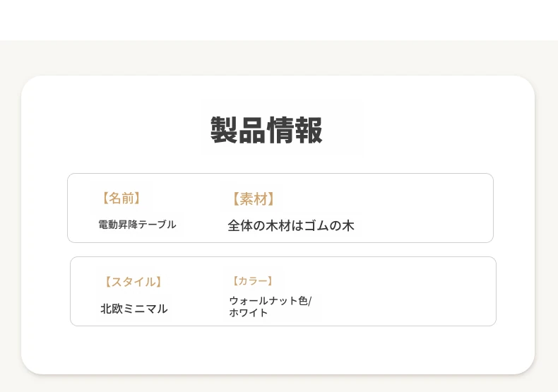The height and width of the screenshot is (392, 558).
Task: Click the word 北欧 in the style row
Action: click(x=112, y=309)
